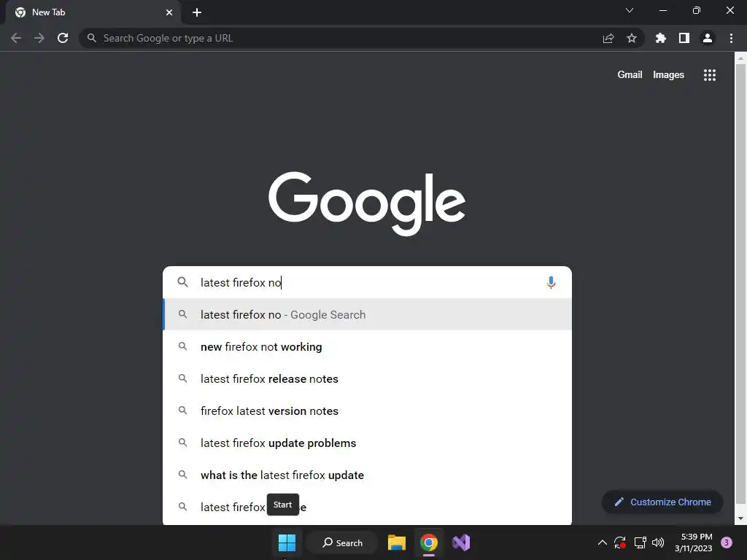Viewport: 747px width, 560px height.
Task: Choose suggestion 'latest firefox update problems'
Action: coord(368,443)
